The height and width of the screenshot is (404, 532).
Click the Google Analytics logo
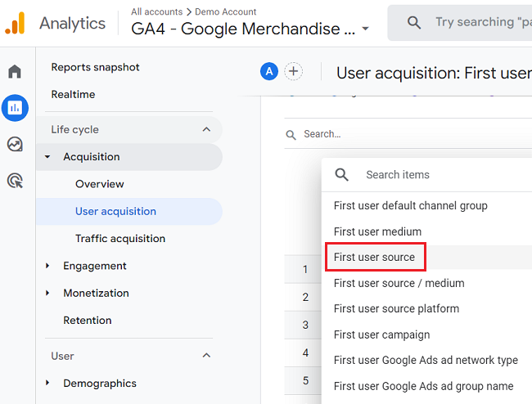click(x=15, y=23)
